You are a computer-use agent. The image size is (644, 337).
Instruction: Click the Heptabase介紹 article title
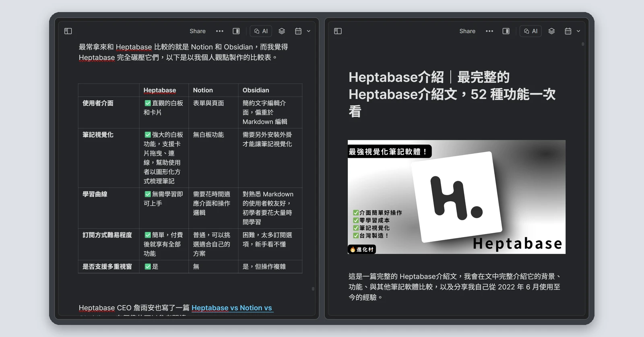(x=452, y=94)
